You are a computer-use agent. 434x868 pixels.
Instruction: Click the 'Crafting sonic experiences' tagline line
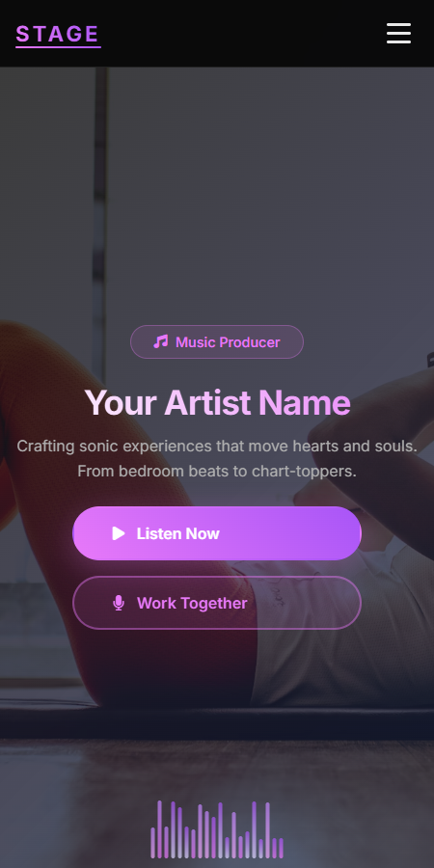[x=217, y=447]
